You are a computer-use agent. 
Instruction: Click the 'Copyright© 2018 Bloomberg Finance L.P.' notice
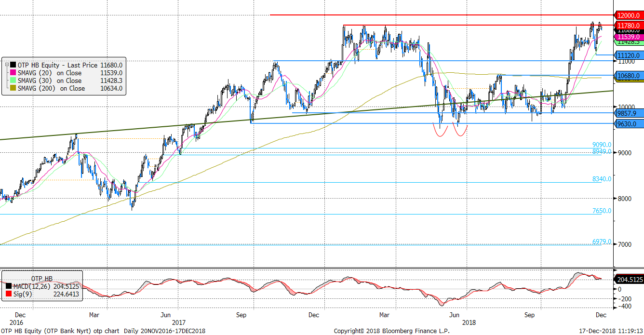391,331
